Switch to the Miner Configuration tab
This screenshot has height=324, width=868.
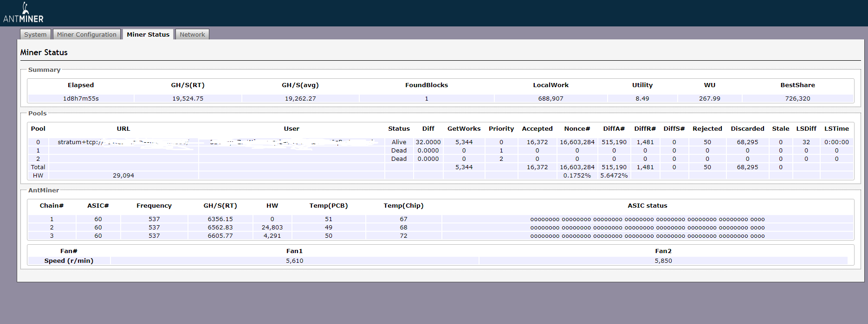pos(87,34)
